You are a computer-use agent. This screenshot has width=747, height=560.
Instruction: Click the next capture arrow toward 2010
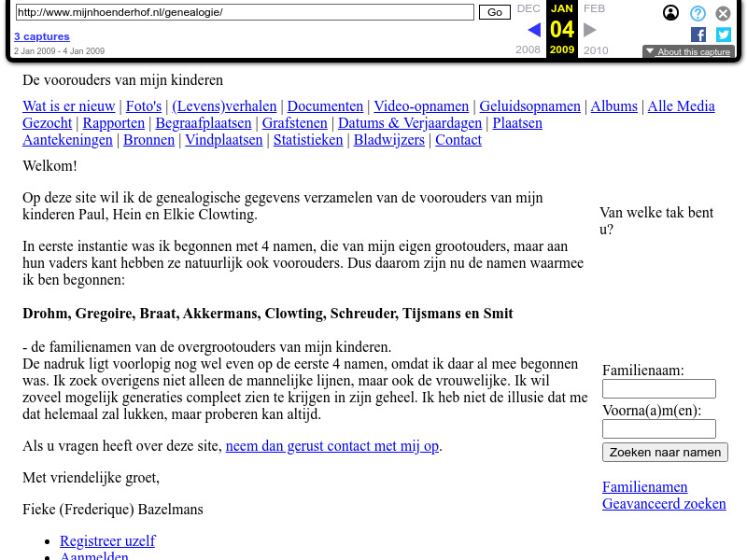[589, 29]
